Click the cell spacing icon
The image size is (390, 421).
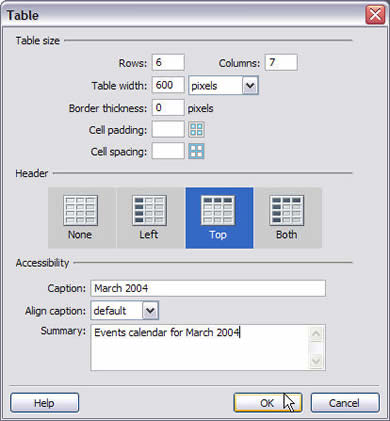(196, 152)
